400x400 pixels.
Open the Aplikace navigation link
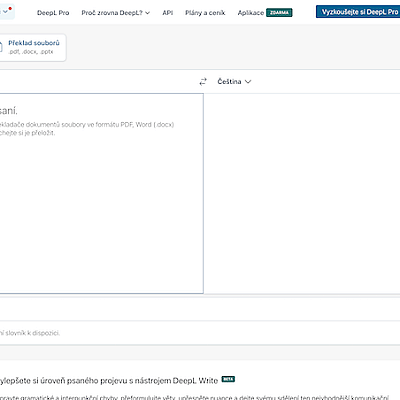coord(251,13)
